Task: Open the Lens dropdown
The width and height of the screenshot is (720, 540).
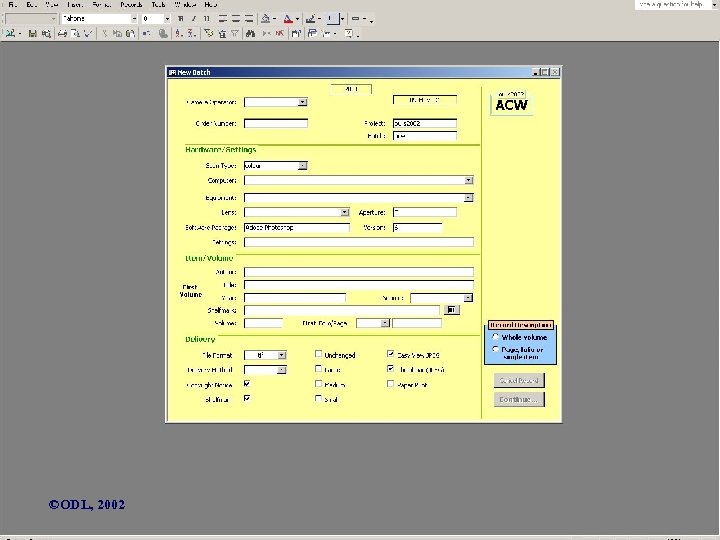Action: tap(345, 212)
